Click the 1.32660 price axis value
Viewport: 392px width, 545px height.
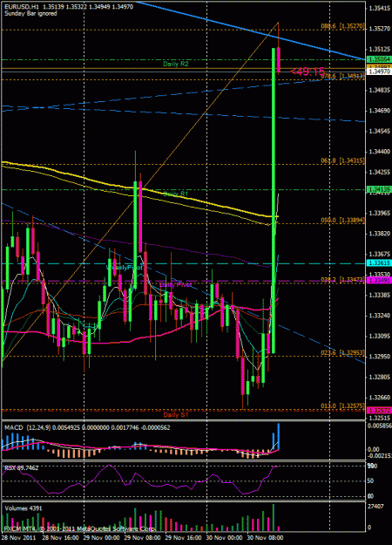(380, 398)
